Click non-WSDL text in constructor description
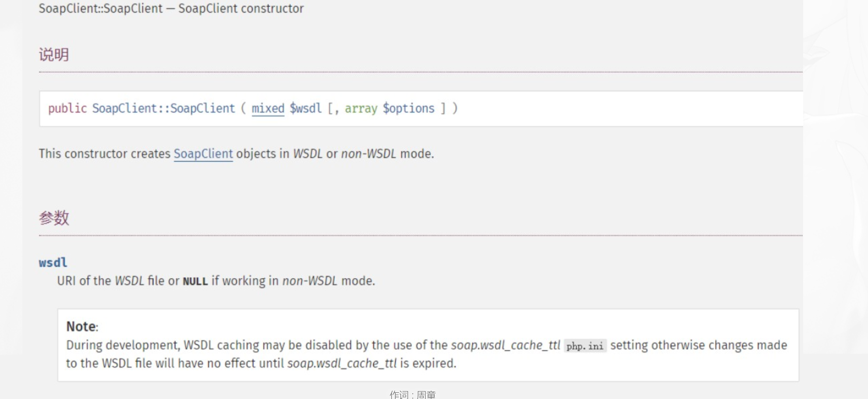Image resolution: width=868 pixels, height=399 pixels. coord(368,154)
